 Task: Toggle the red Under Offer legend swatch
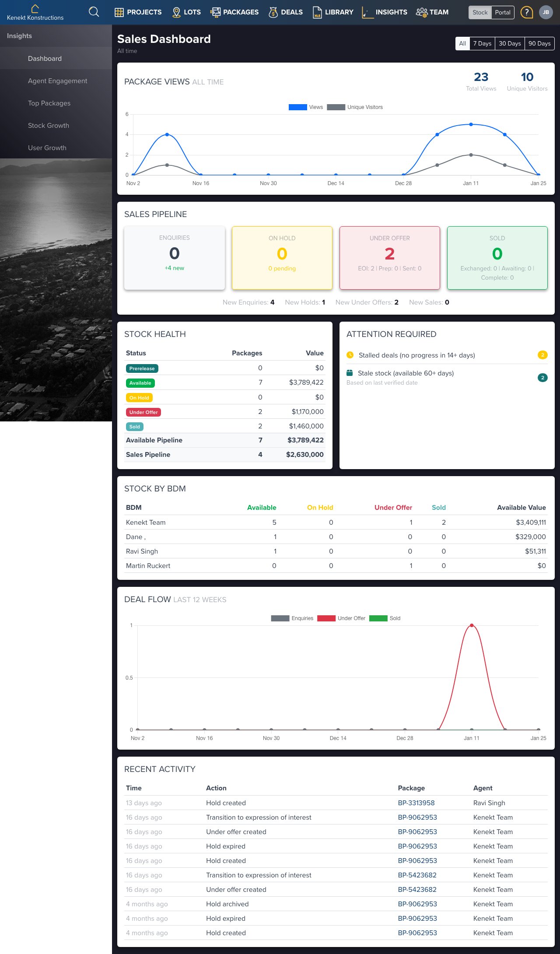pyautogui.click(x=326, y=618)
